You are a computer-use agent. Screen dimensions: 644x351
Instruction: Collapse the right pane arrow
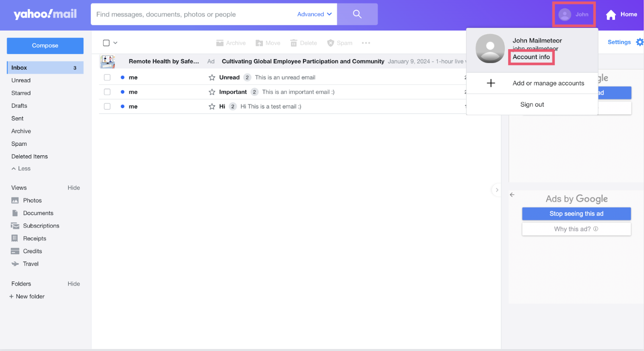pyautogui.click(x=497, y=190)
